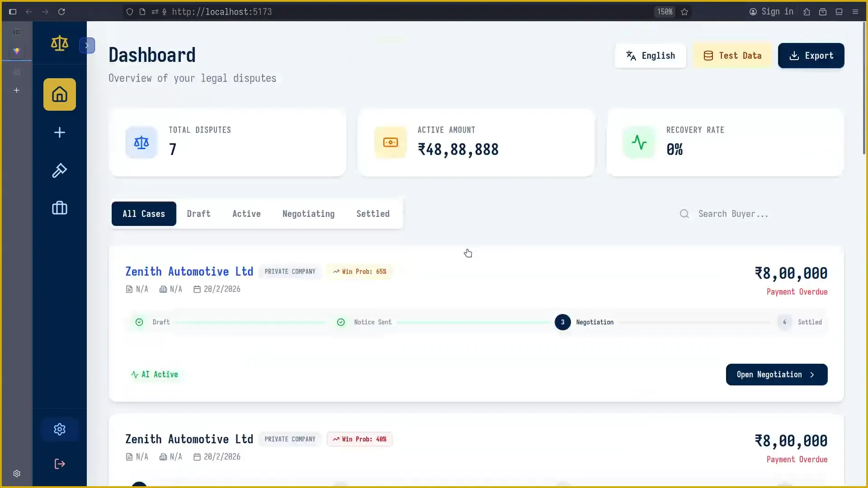This screenshot has height=488, width=868.
Task: Click the highlighted home icon
Action: pos(60,94)
